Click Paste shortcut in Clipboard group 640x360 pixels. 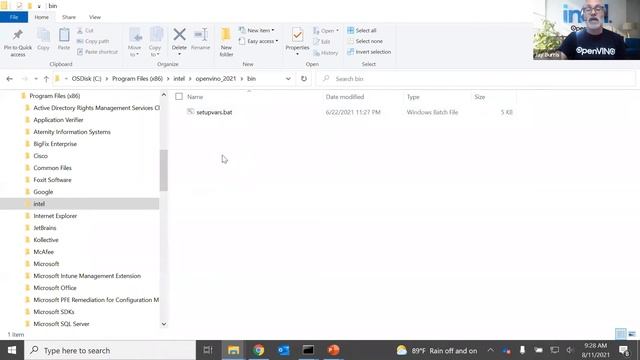[x=98, y=52]
